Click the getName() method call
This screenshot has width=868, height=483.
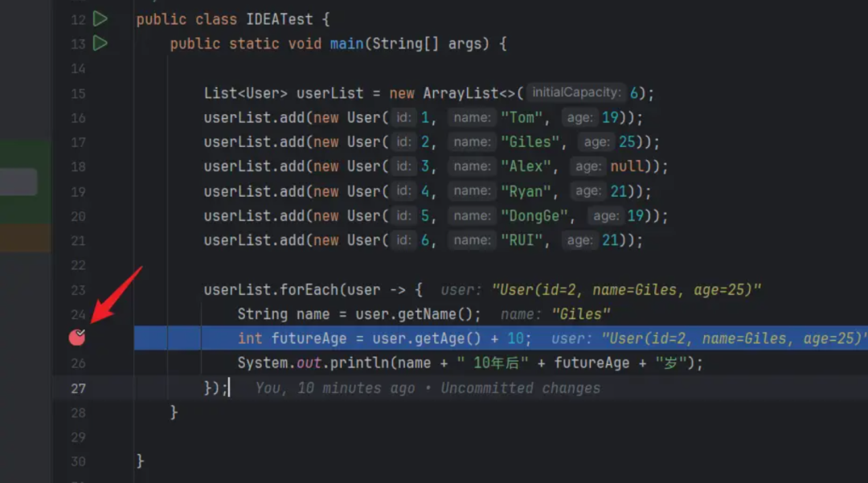435,314
